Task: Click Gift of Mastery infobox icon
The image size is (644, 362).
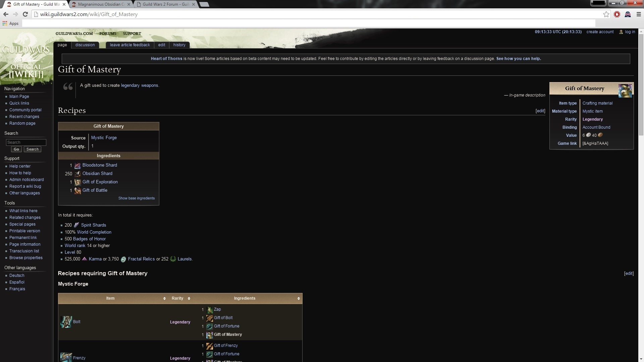Action: tap(625, 90)
